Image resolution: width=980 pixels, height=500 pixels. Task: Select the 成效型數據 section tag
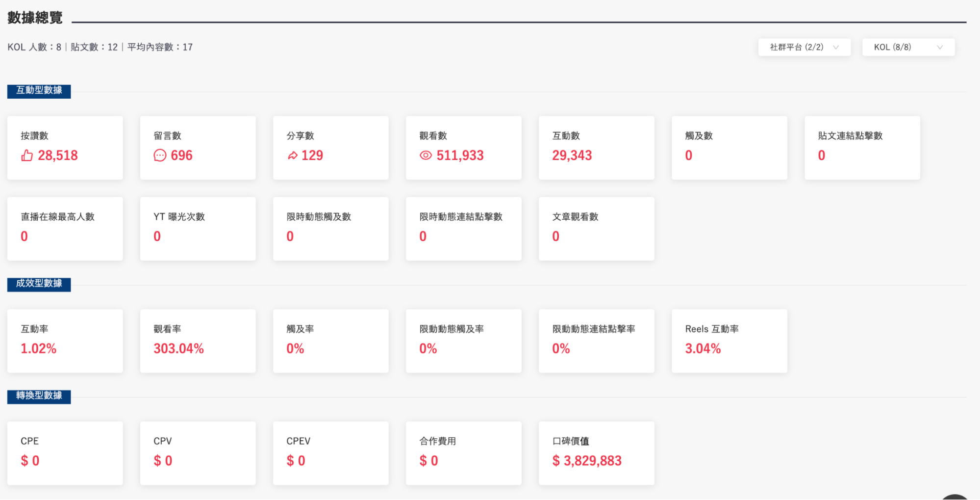(x=39, y=284)
